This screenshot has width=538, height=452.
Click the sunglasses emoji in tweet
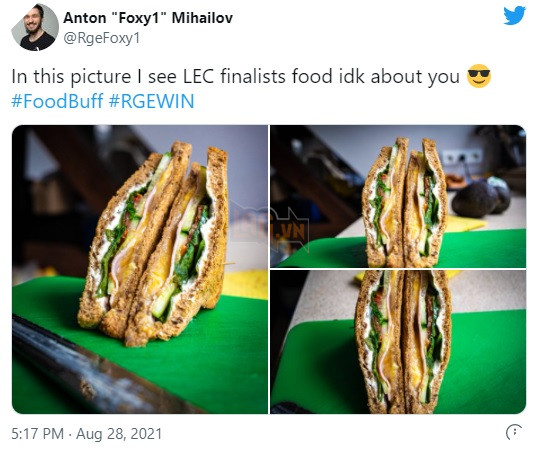pyautogui.click(x=479, y=76)
